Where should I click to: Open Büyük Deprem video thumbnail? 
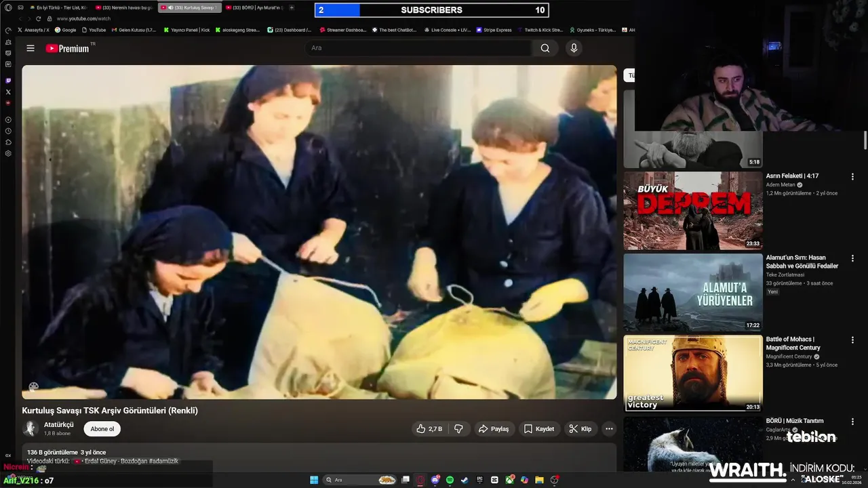693,211
